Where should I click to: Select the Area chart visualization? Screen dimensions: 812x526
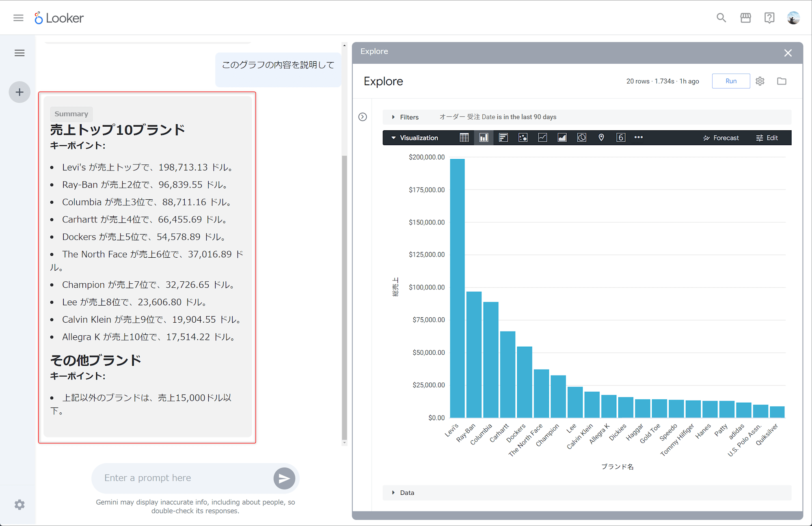pyautogui.click(x=562, y=138)
